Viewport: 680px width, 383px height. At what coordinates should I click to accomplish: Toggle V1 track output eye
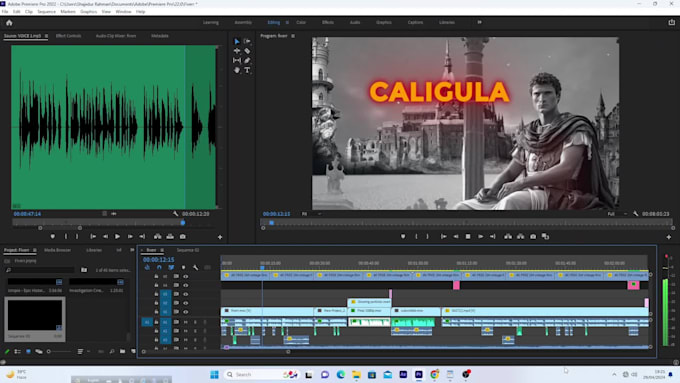[186, 311]
